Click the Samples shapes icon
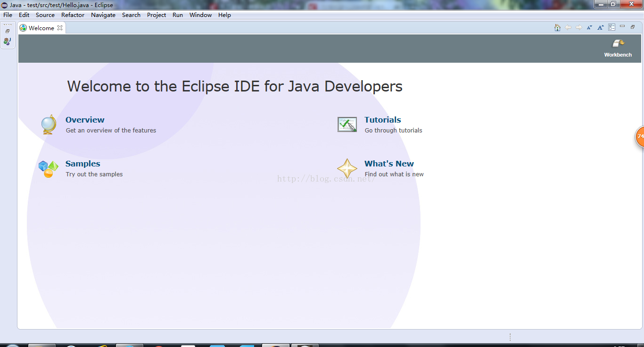This screenshot has width=644, height=347. (48, 169)
